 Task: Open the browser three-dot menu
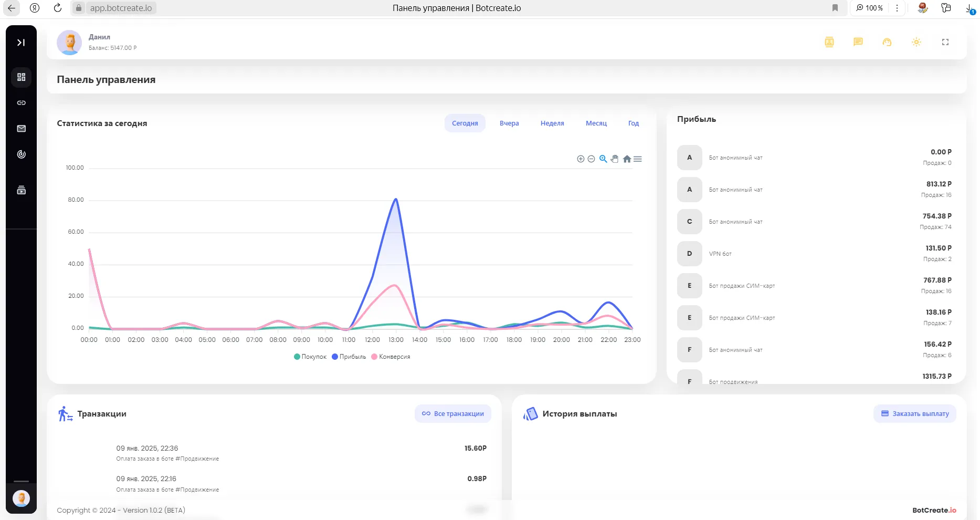[897, 8]
